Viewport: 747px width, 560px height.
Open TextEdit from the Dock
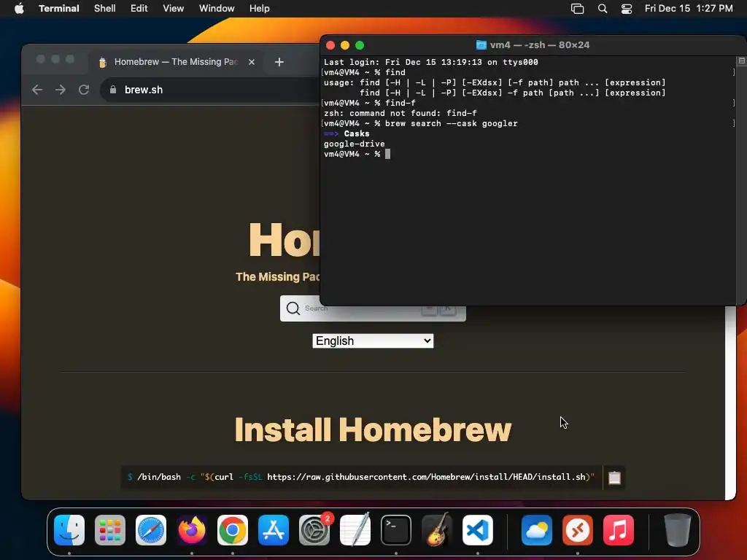[355, 530]
